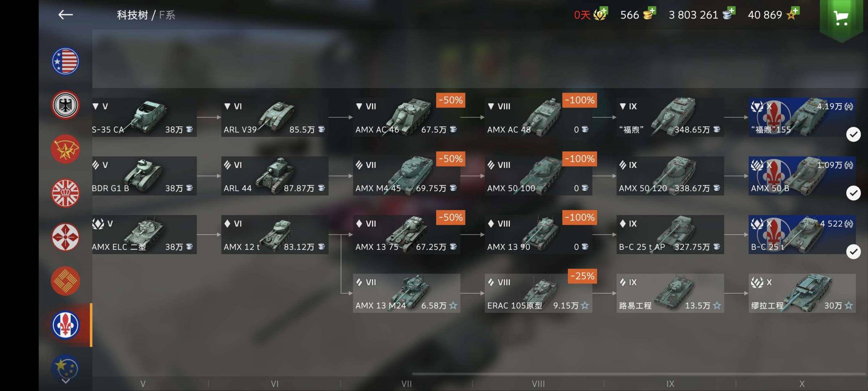Expand more nations with the down chevron
Image resolution: width=868 pixels, height=391 pixels.
point(65,381)
